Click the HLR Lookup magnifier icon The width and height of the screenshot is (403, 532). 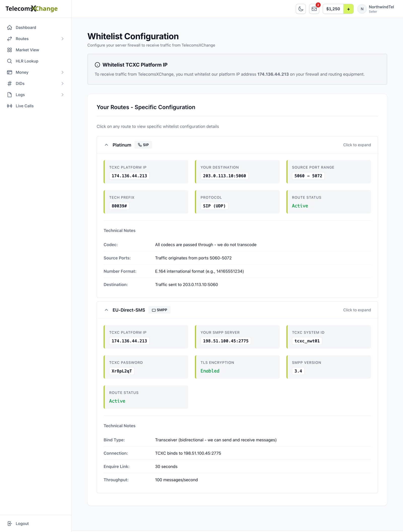pyautogui.click(x=10, y=61)
